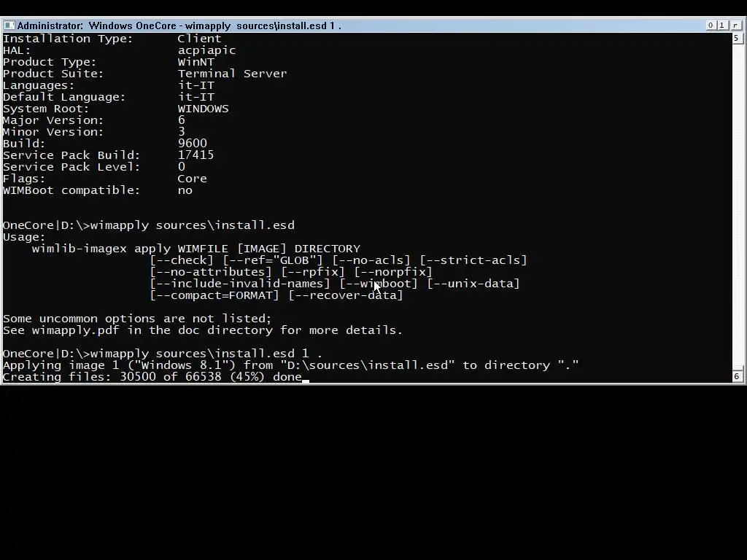
Task: Close the console with the 'r' button
Action: (x=736, y=26)
